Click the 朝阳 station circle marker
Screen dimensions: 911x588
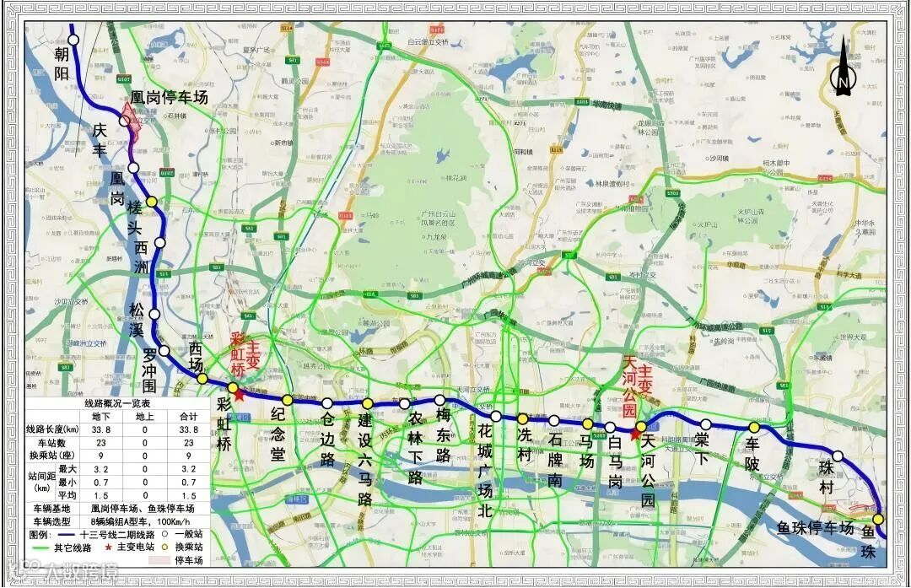click(x=73, y=40)
